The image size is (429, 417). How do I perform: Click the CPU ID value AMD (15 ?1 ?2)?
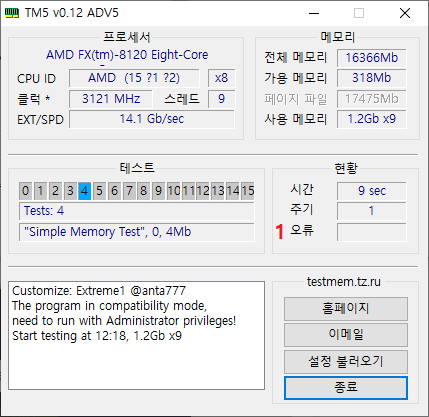pos(134,78)
